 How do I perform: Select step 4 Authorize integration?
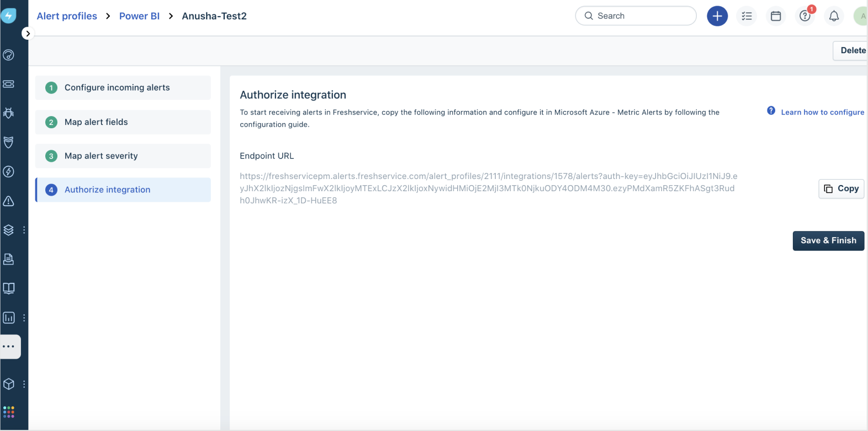(123, 190)
